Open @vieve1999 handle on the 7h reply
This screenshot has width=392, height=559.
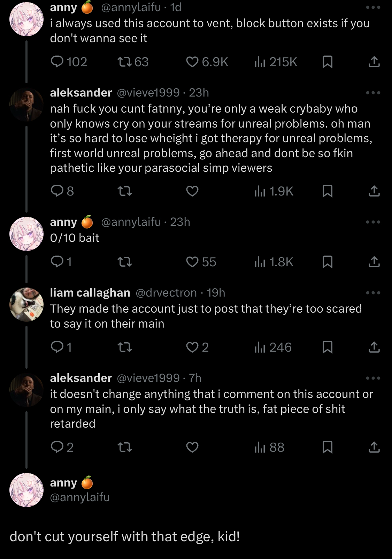148,378
